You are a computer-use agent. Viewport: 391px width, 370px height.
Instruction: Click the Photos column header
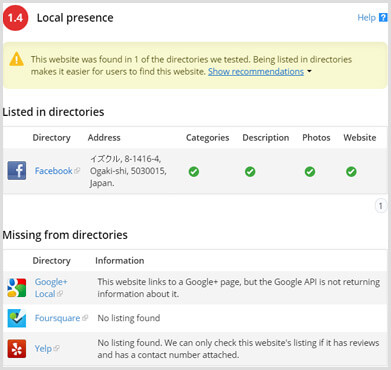pyautogui.click(x=316, y=138)
